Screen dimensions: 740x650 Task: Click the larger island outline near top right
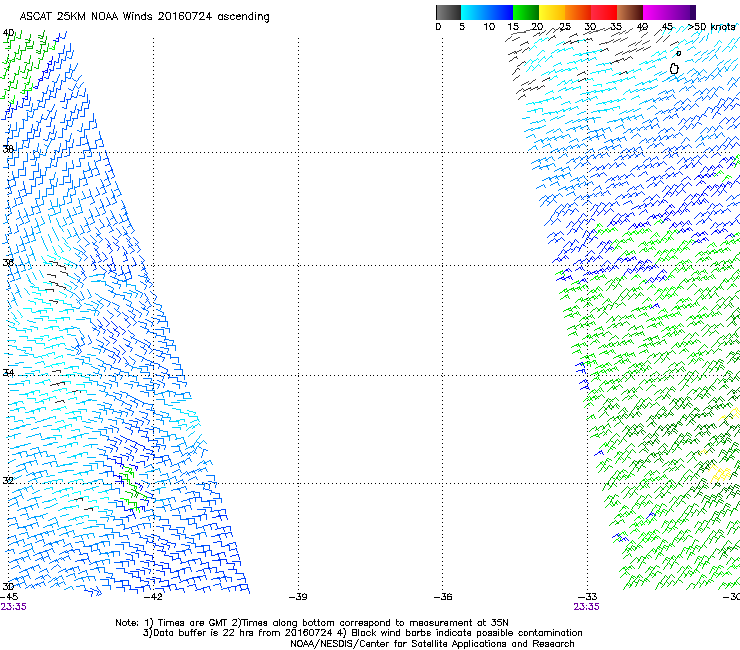click(674, 69)
